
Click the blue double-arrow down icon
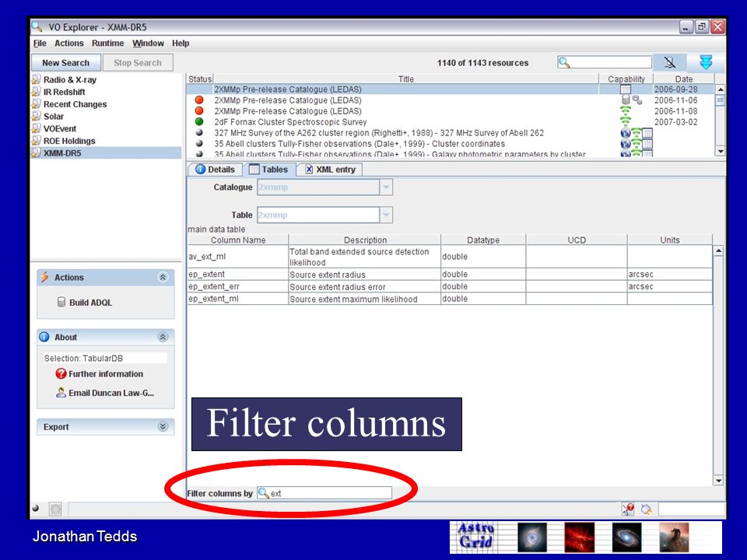[x=706, y=62]
